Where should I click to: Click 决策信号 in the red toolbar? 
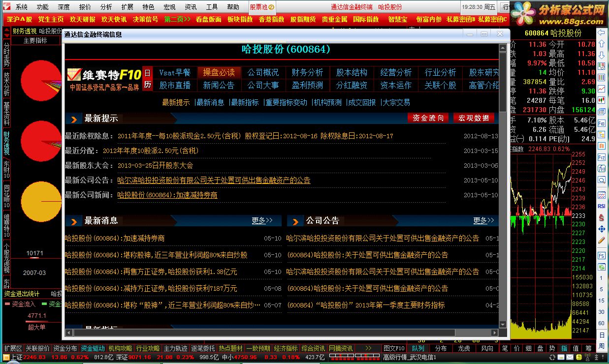pyautogui.click(x=146, y=19)
